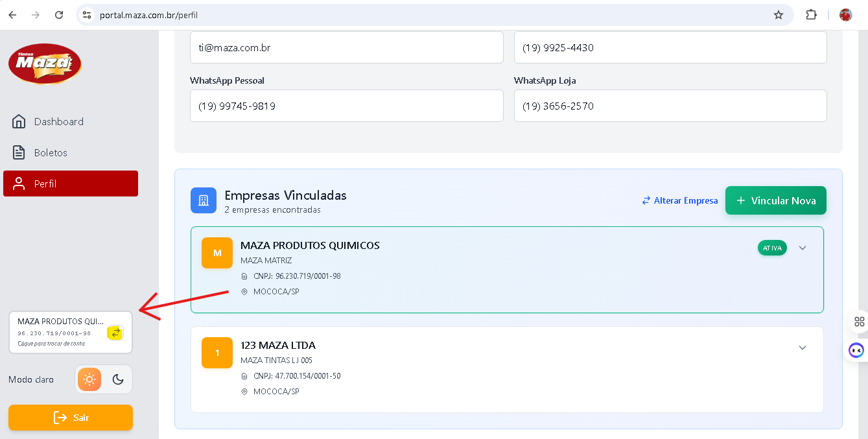This screenshot has height=439, width=868.
Task: Click the Vincular Nova button
Action: (x=775, y=200)
